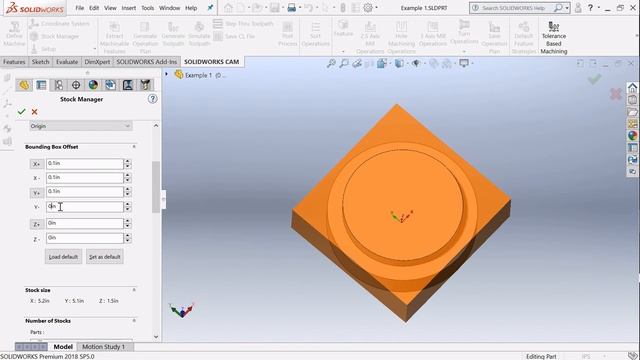Image resolution: width=640 pixels, height=360 pixels.
Task: Click the user login icon in title bar
Action: coord(578,8)
